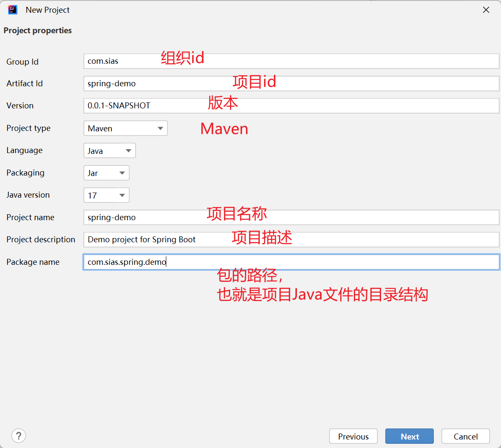
Task: Open the Project type Maven dropdown
Action: click(x=125, y=128)
